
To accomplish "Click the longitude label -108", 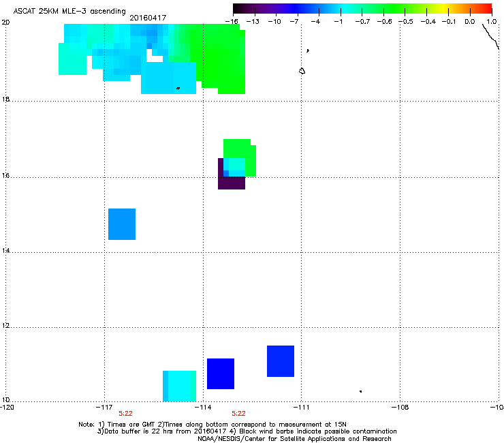I will click(400, 408).
